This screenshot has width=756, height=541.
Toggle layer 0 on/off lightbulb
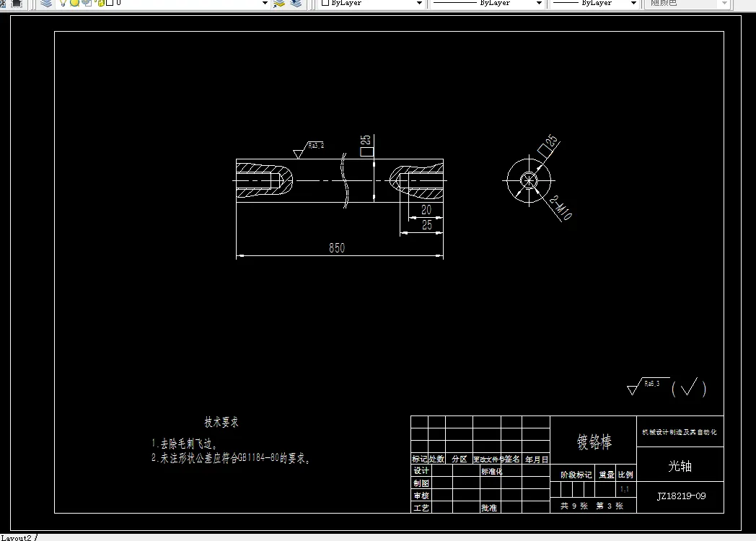click(63, 3)
